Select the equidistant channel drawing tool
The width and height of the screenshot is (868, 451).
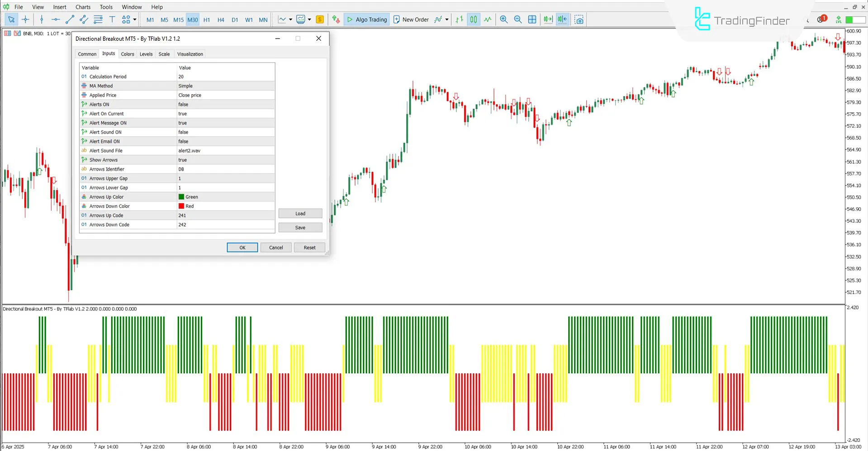pos(83,19)
